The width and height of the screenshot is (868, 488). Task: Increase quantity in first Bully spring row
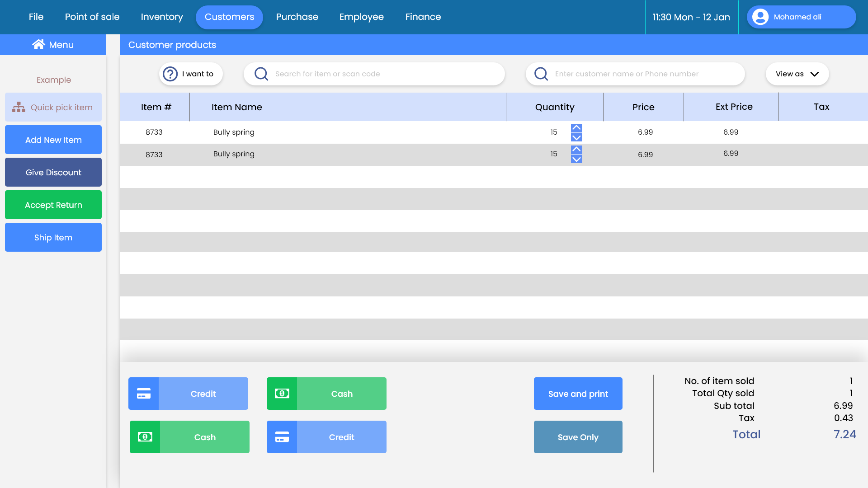576,128
